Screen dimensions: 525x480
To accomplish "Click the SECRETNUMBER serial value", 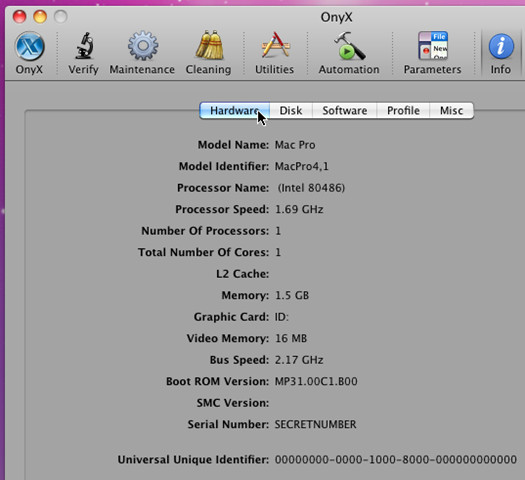I will click(315, 424).
